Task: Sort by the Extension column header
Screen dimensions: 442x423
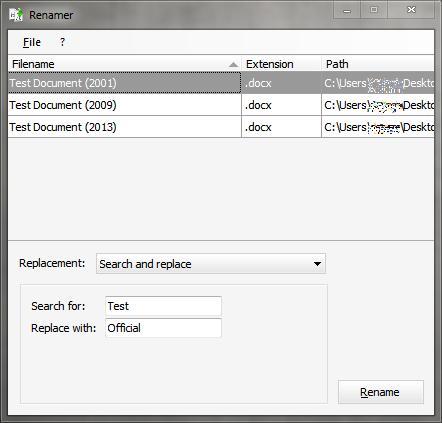Action: coord(281,64)
